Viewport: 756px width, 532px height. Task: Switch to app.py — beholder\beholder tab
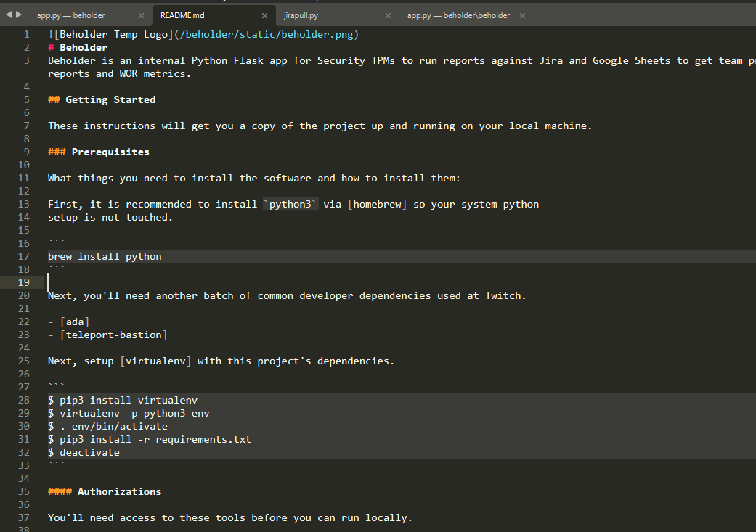click(x=458, y=15)
